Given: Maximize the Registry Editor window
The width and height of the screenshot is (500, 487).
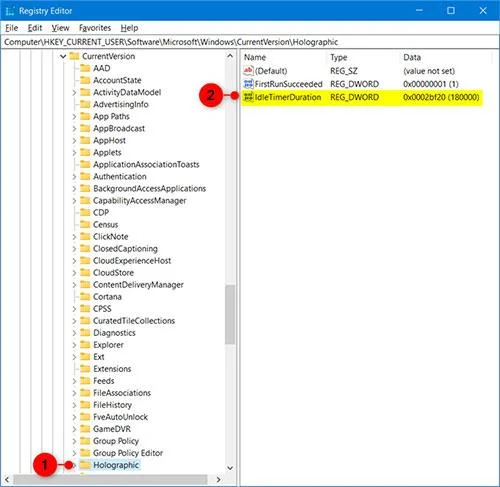Looking at the screenshot, I should [x=451, y=11].
